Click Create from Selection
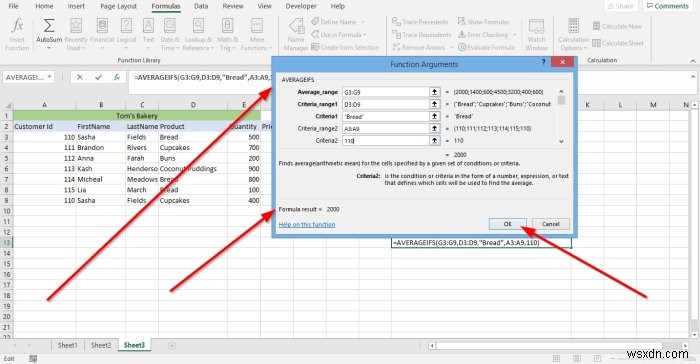The height and width of the screenshot is (364, 700). (345, 47)
